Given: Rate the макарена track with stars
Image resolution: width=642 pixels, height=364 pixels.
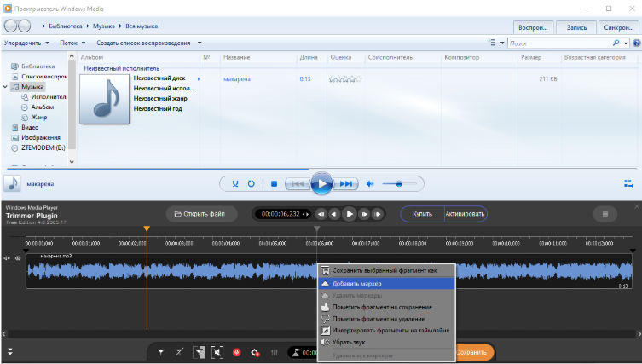Looking at the screenshot, I should coord(345,79).
